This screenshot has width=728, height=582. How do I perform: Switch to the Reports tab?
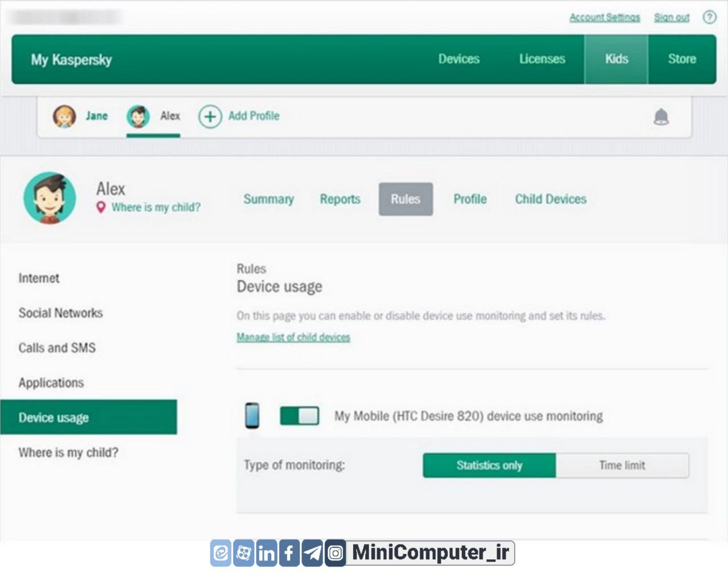pyautogui.click(x=340, y=199)
